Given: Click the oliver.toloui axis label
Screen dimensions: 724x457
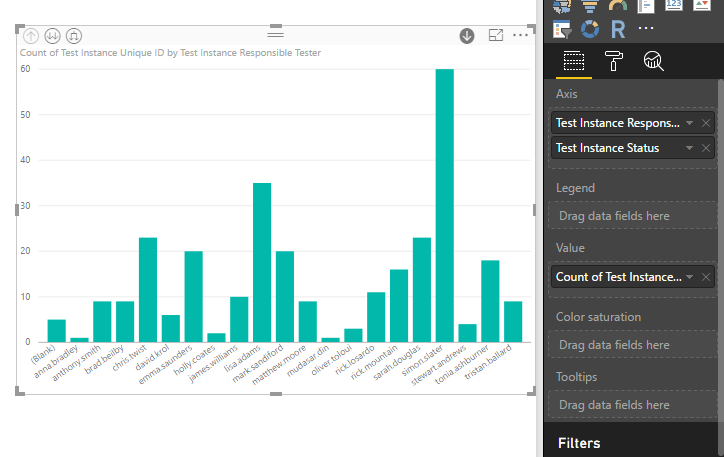Looking at the screenshot, I should click(x=332, y=360).
